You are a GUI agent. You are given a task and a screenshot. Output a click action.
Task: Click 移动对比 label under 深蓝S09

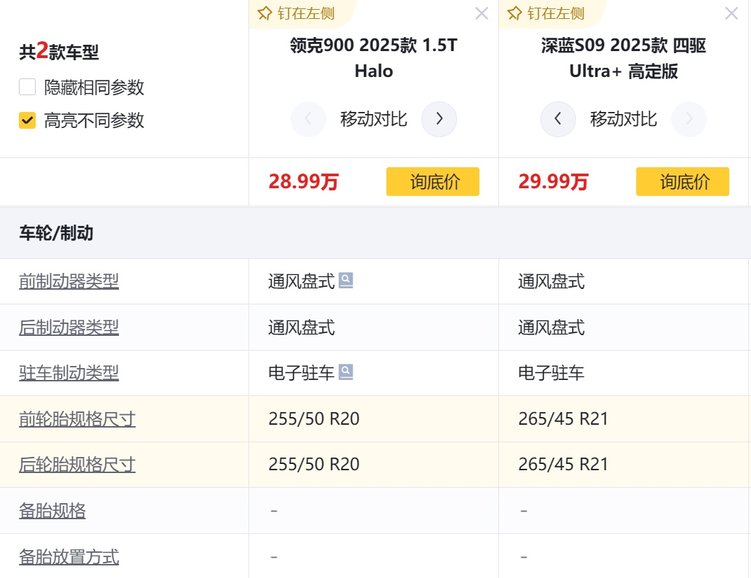click(x=624, y=119)
